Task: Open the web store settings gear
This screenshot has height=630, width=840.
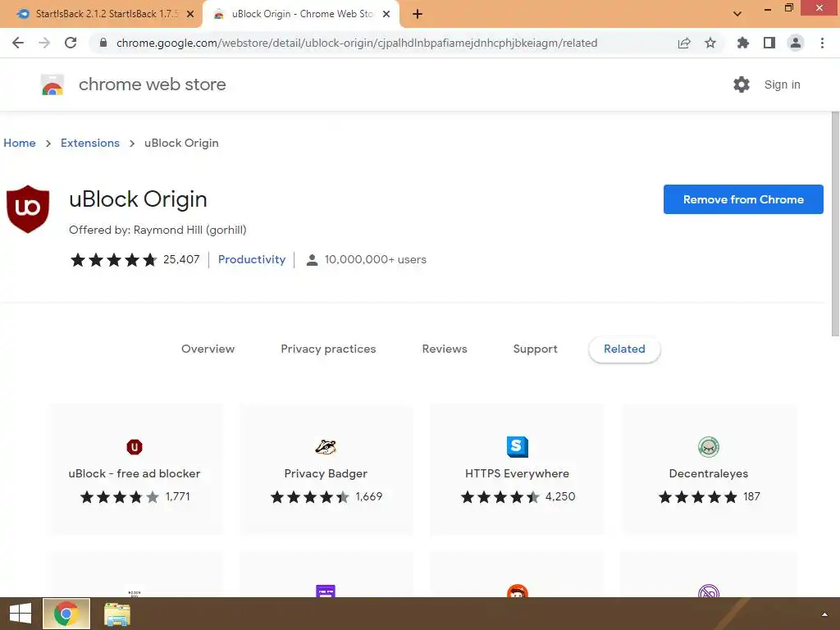Action: pos(742,84)
